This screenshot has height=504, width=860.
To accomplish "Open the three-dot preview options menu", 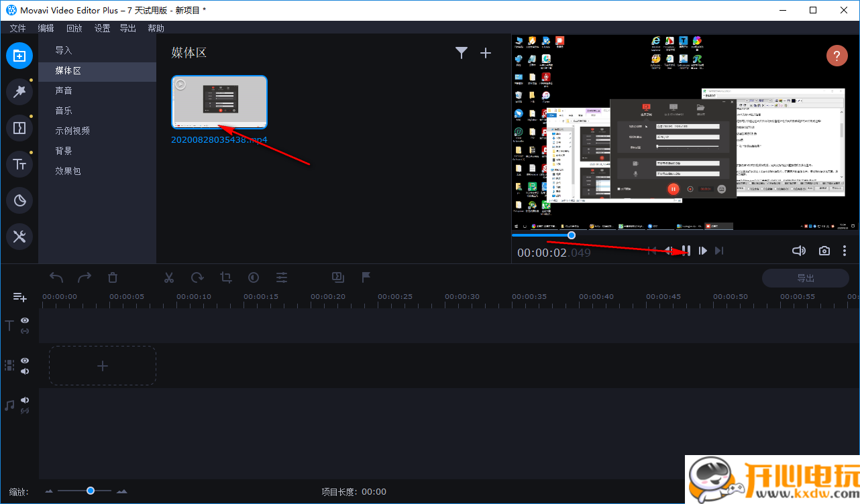I will tap(845, 251).
